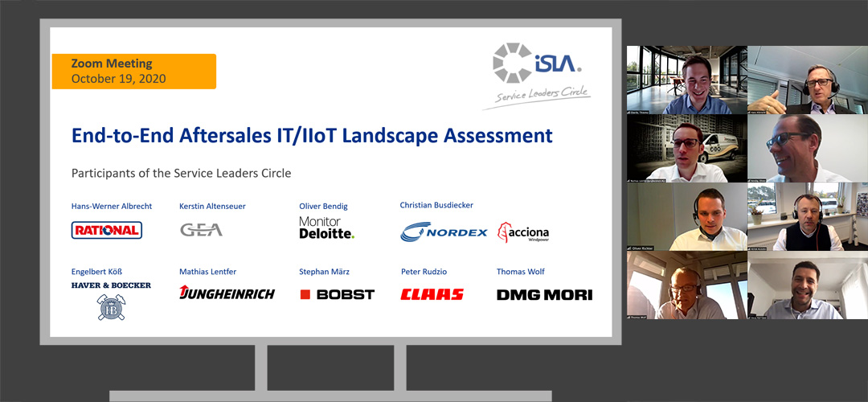Select the video tile labeled Oliver Richter
This screenshot has width=868, height=402.
point(686,217)
